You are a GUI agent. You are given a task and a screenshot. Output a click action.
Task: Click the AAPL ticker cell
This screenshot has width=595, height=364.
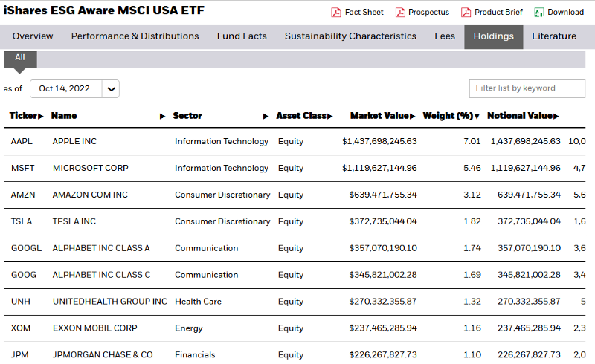(x=22, y=141)
